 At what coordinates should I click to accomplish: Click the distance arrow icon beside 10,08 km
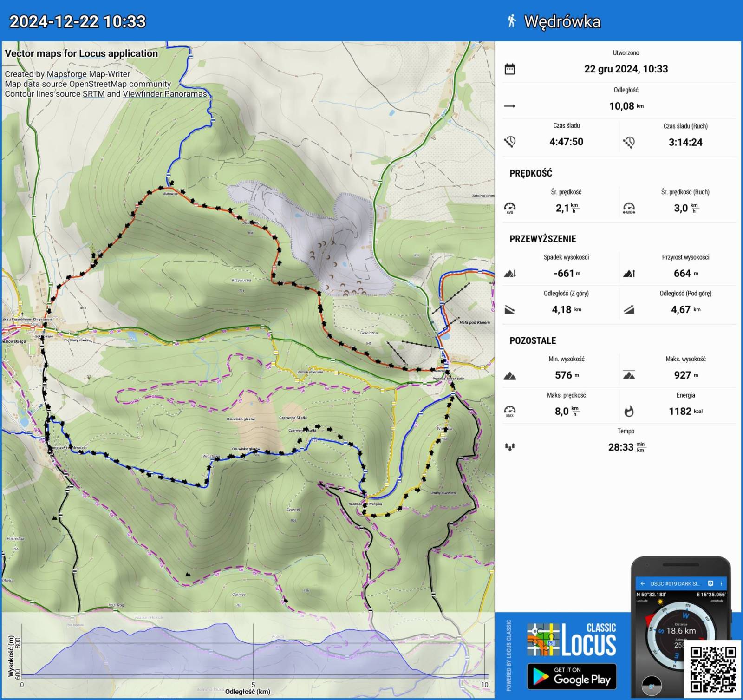point(509,106)
